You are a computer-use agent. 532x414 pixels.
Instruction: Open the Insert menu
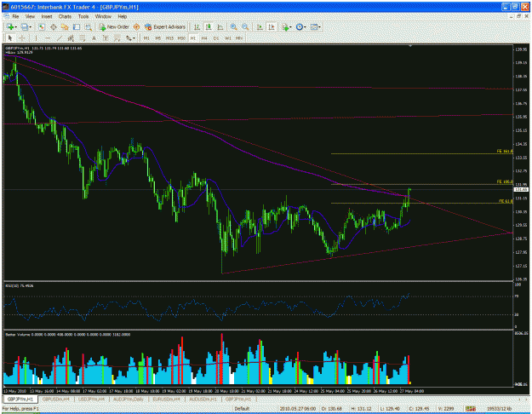[x=47, y=17]
